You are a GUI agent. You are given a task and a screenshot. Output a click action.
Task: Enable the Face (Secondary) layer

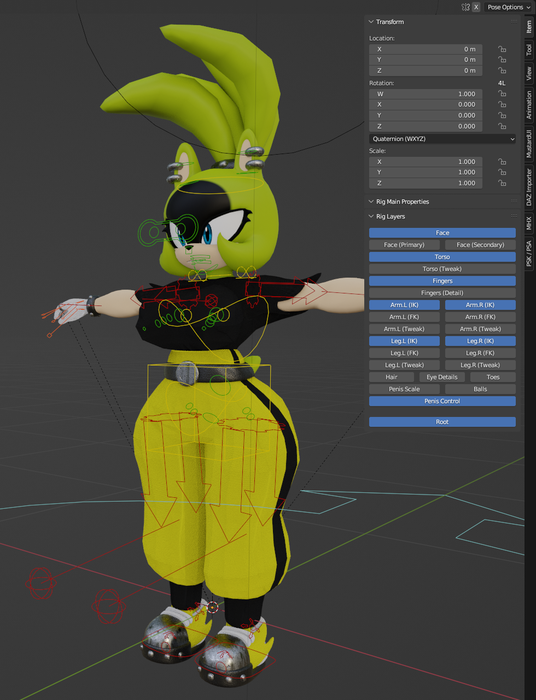pos(480,245)
